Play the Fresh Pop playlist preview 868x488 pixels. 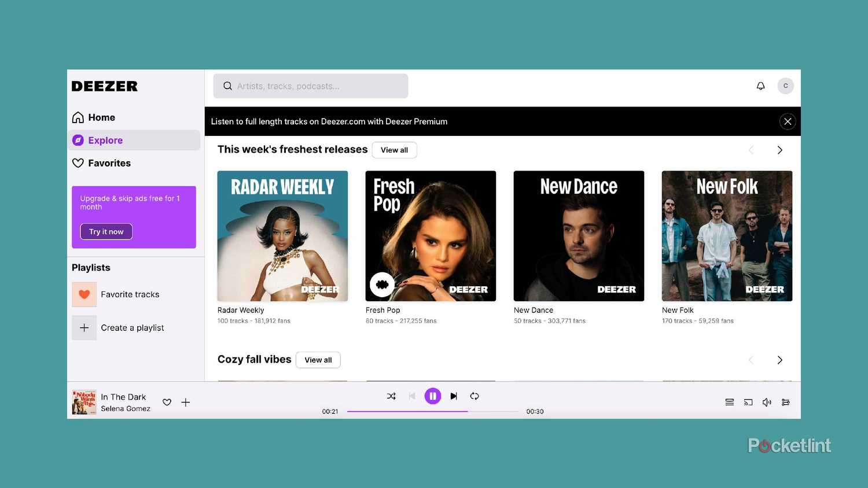382,284
